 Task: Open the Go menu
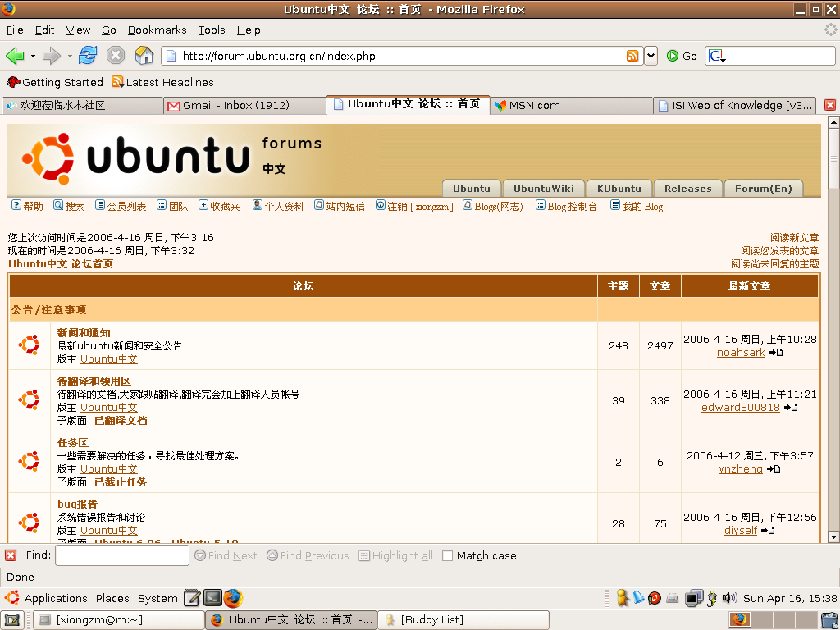click(109, 30)
